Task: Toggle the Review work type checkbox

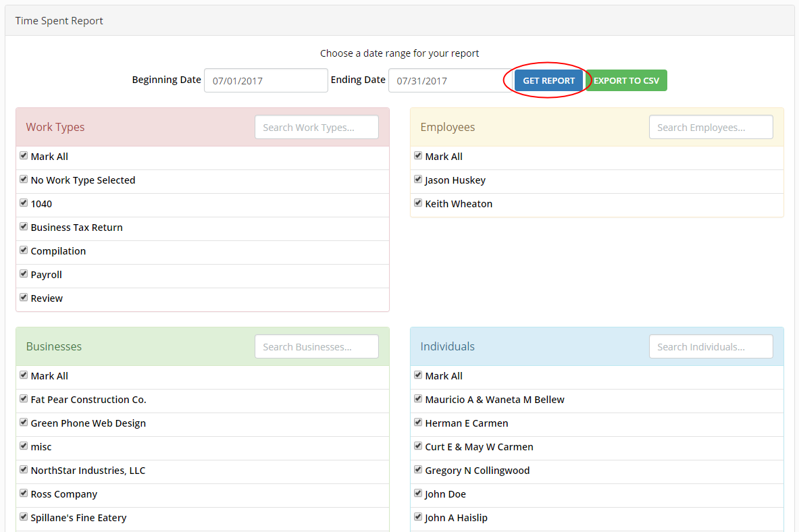Action: coord(24,297)
